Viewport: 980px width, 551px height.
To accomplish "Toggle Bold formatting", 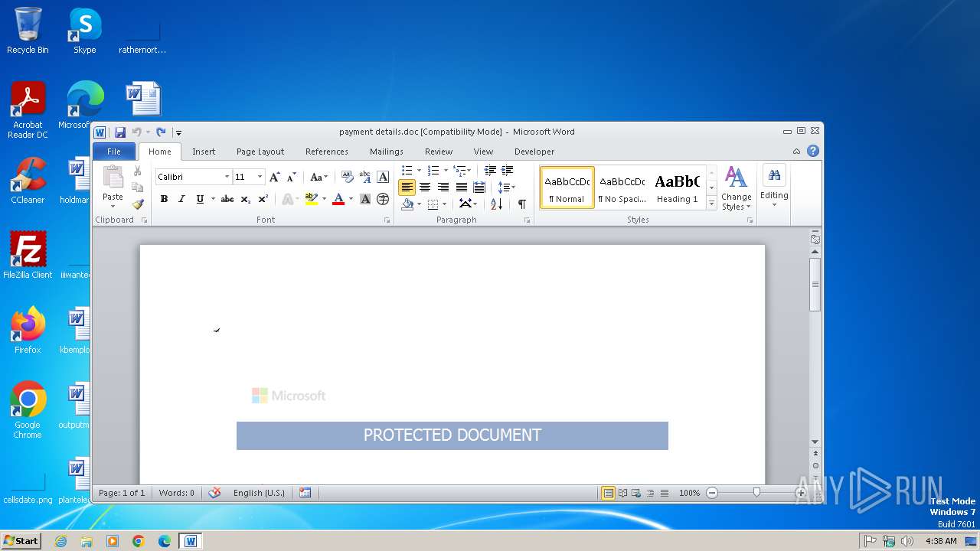I will (x=164, y=199).
